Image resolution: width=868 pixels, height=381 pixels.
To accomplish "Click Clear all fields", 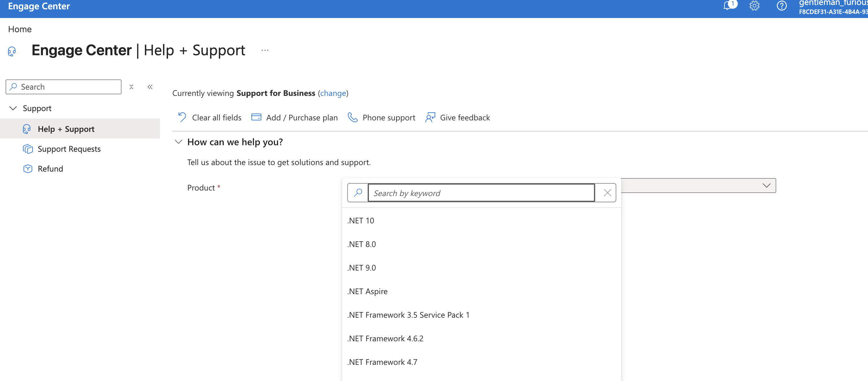I will [210, 117].
